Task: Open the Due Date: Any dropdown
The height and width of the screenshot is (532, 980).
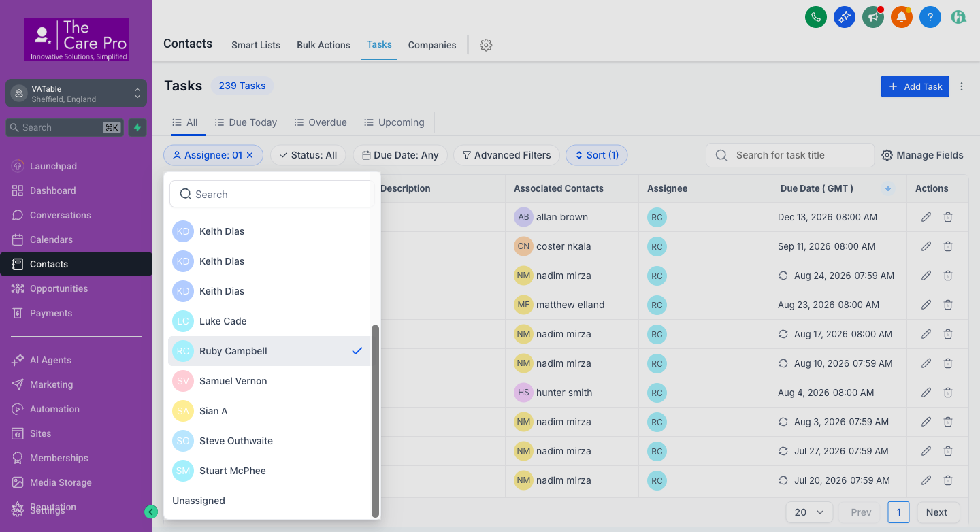Action: (400, 154)
